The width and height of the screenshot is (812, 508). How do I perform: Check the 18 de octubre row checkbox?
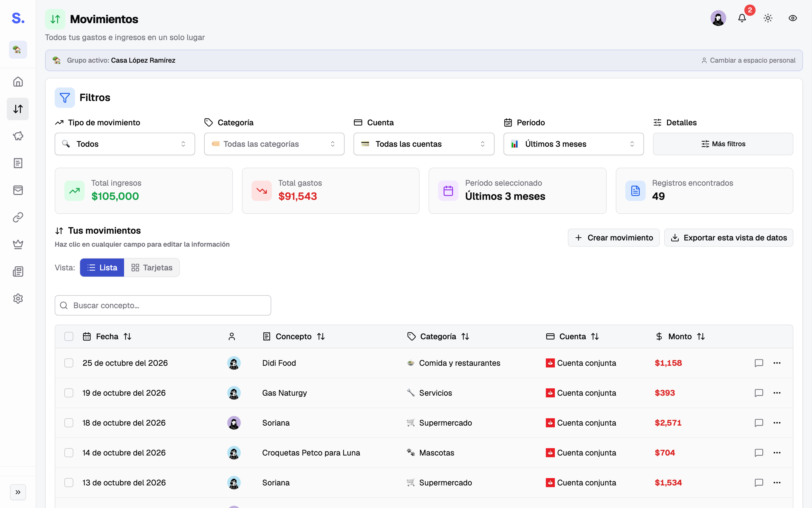click(69, 423)
